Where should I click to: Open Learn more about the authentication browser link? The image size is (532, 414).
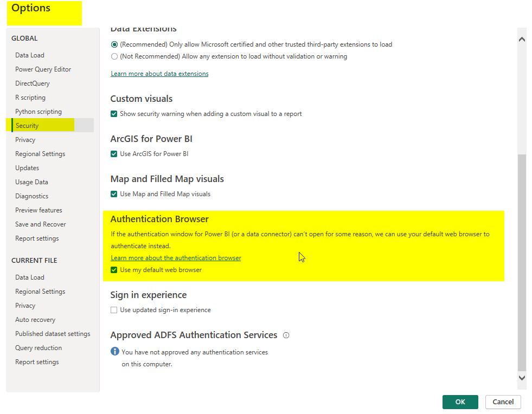tap(176, 258)
